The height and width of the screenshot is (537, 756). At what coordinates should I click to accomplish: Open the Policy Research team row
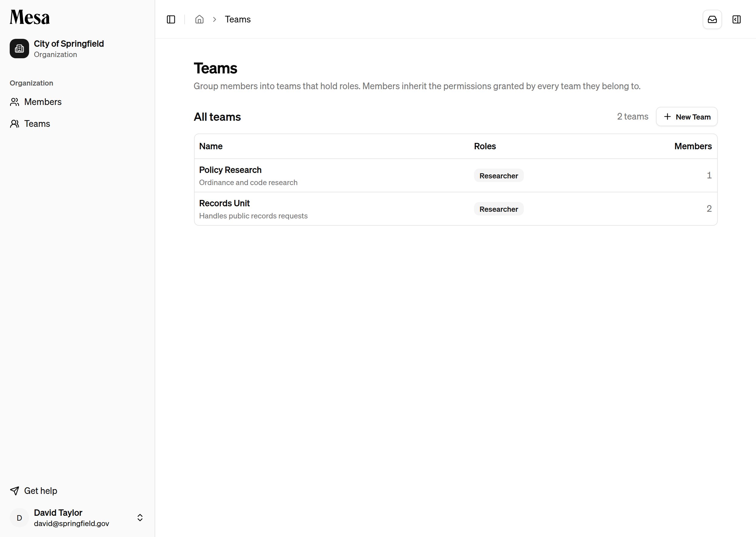[x=456, y=176]
